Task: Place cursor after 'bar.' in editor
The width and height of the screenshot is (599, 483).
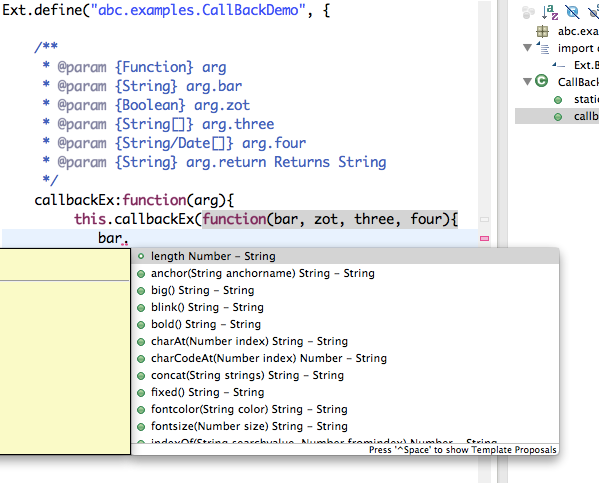Action: point(129,238)
